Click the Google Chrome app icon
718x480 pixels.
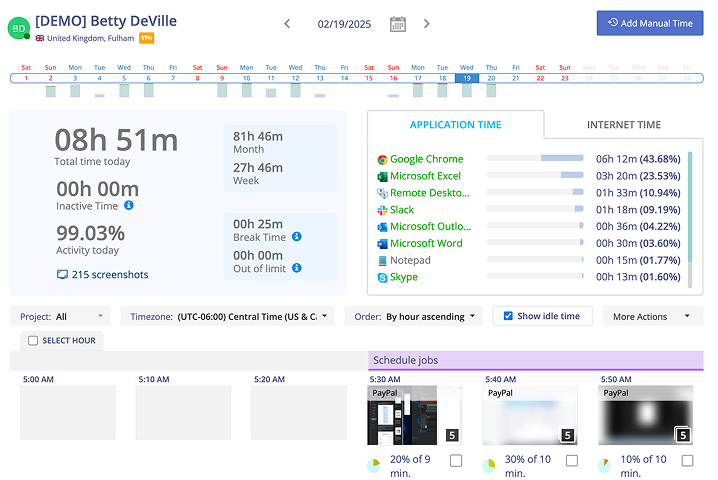click(382, 159)
